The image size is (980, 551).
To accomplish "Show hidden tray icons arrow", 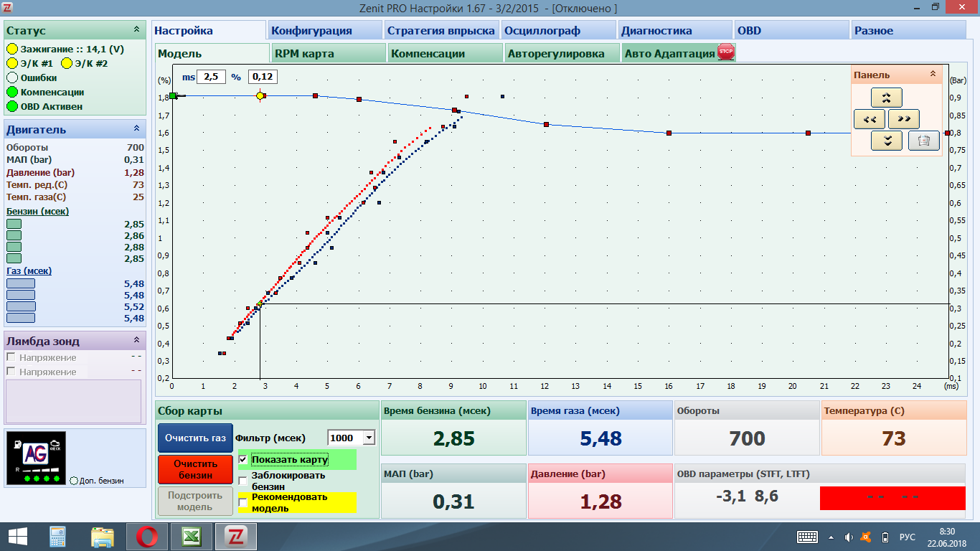I will [x=831, y=537].
